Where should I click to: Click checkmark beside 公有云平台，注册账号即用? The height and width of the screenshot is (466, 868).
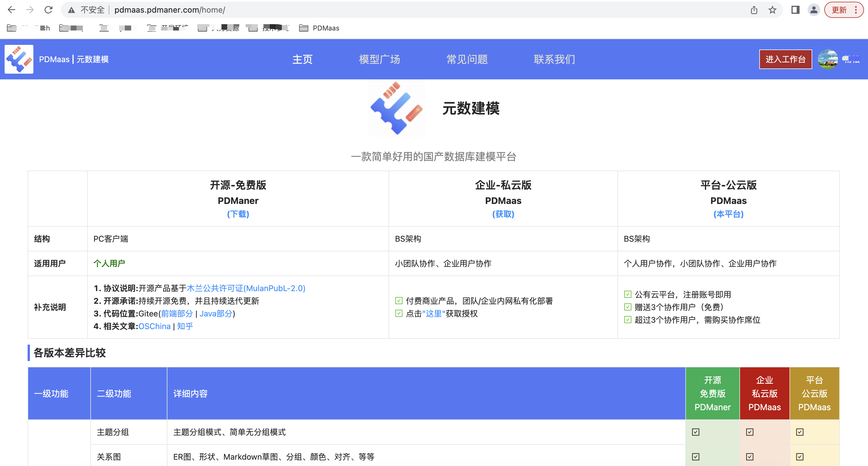(x=628, y=294)
